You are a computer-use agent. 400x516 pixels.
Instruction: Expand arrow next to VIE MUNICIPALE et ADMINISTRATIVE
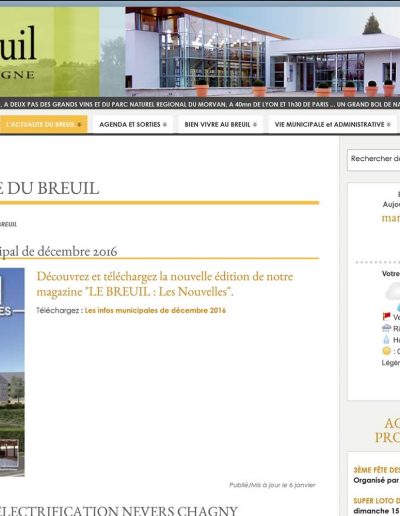389,125
